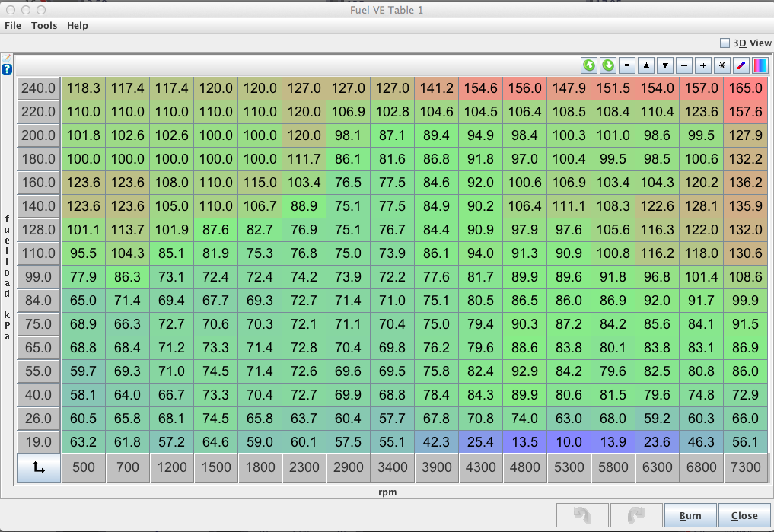
Task: Open the Help menu
Action: click(x=77, y=25)
